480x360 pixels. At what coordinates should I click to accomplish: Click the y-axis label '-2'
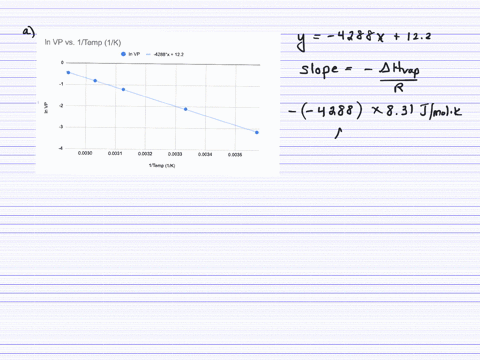(61, 105)
